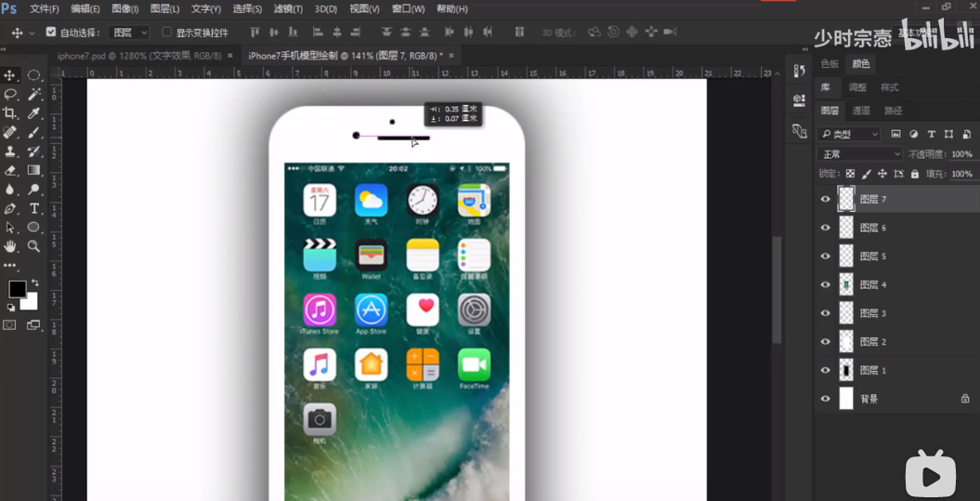Select the Healing Brush tool
This screenshot has width=980, height=501.
click(x=10, y=132)
